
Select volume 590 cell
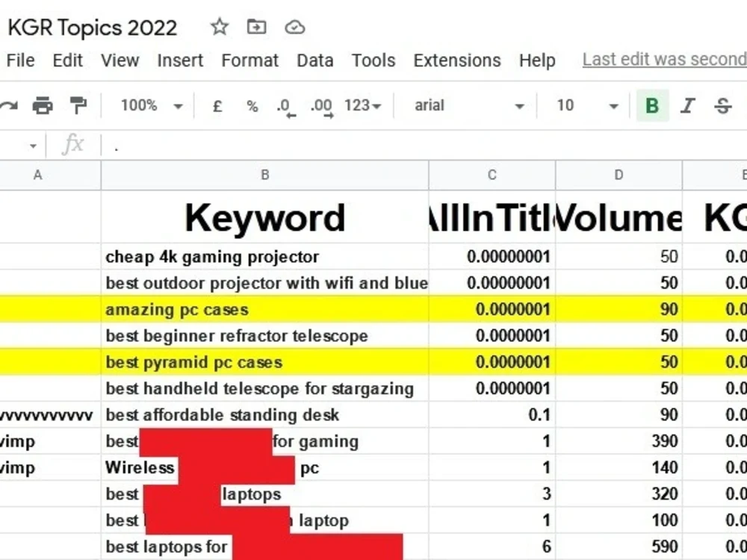[619, 547]
